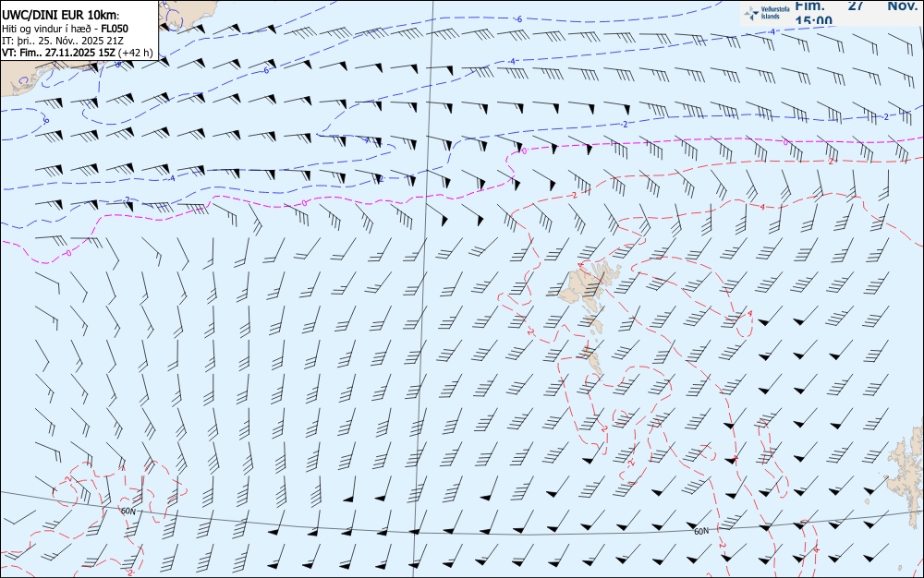Click the '60N' latitude label near bottom right
The image size is (924, 578).
tap(701, 532)
